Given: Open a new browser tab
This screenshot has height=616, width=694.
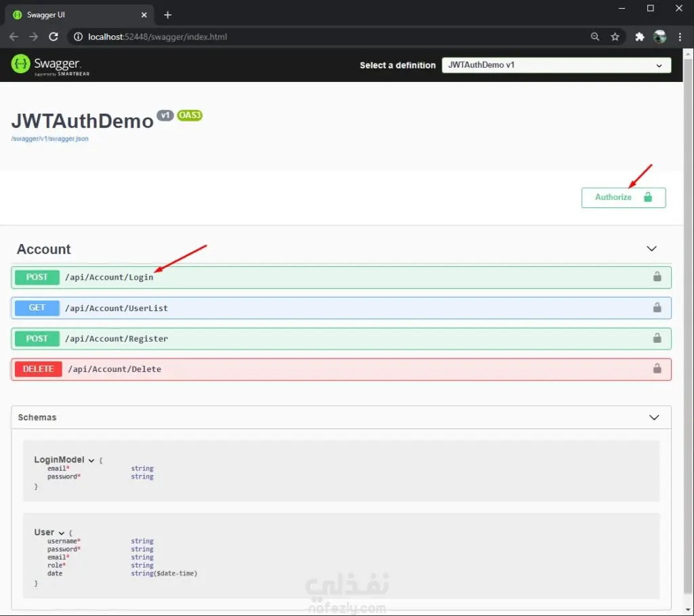Looking at the screenshot, I should 168,15.
